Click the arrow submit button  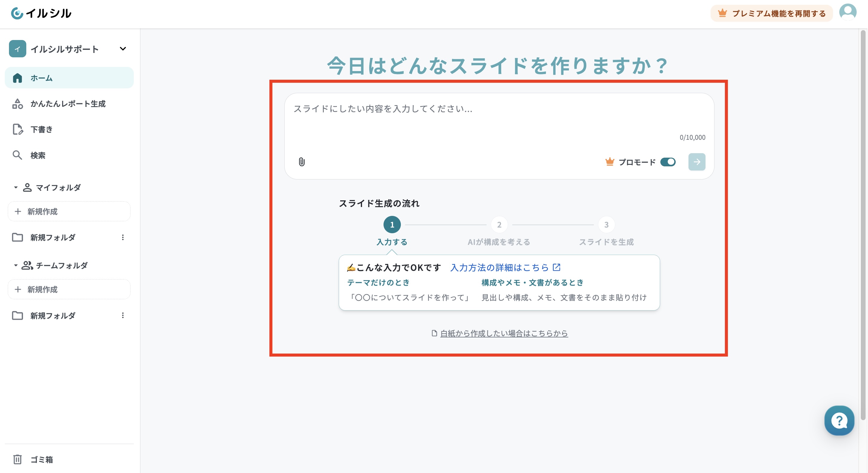pyautogui.click(x=697, y=162)
